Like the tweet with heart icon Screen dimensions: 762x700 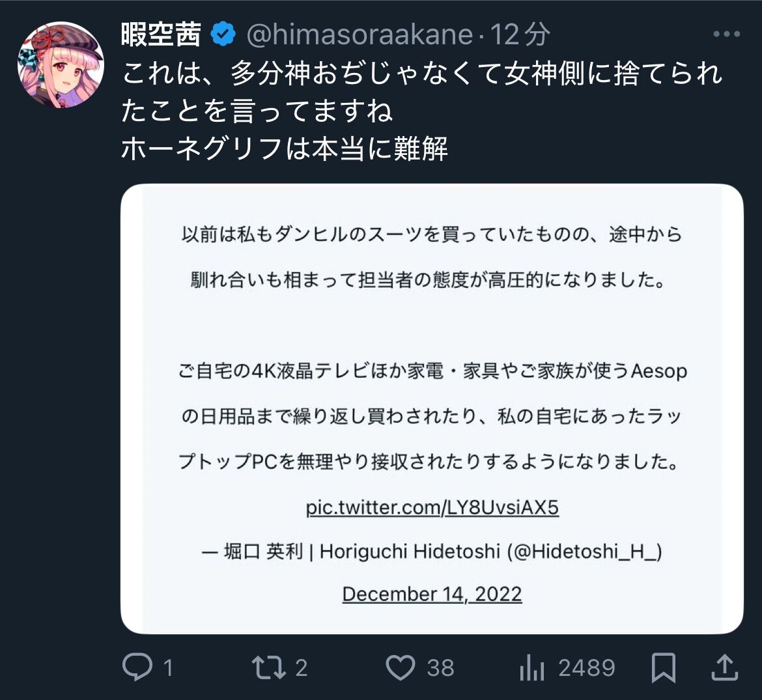[401, 667]
